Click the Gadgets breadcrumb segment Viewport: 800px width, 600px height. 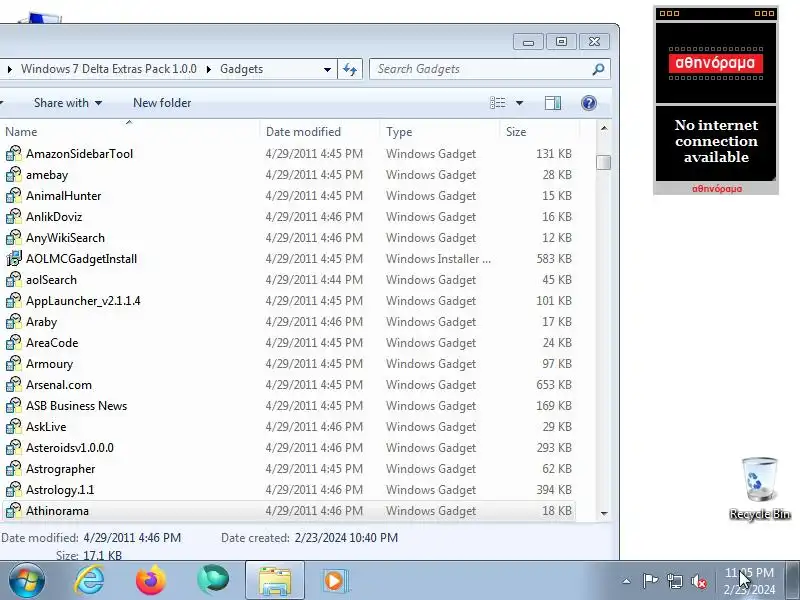242,69
